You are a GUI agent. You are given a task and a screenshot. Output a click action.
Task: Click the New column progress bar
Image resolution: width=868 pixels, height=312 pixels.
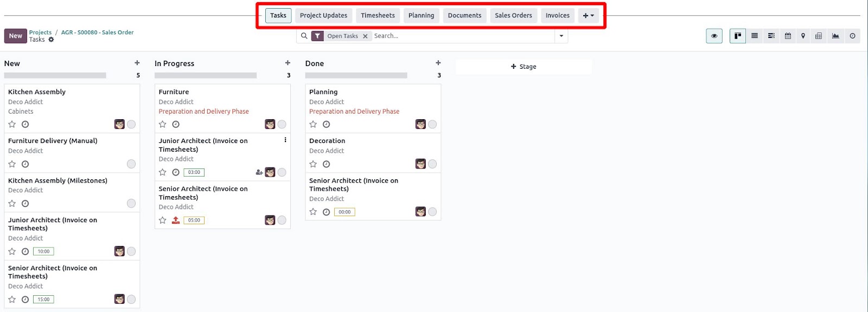55,75
